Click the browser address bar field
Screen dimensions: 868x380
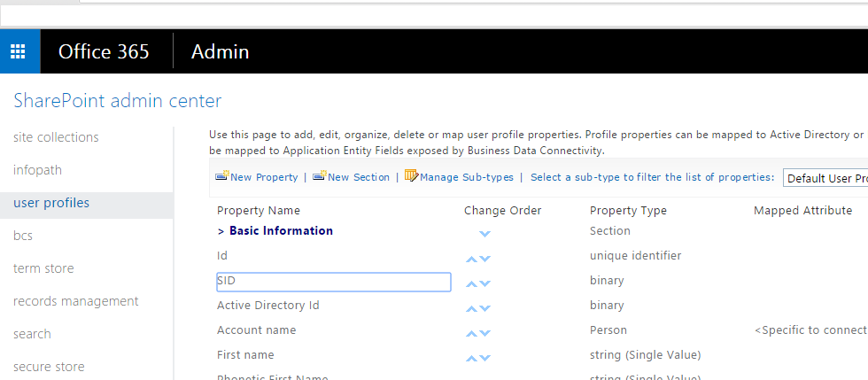434,16
